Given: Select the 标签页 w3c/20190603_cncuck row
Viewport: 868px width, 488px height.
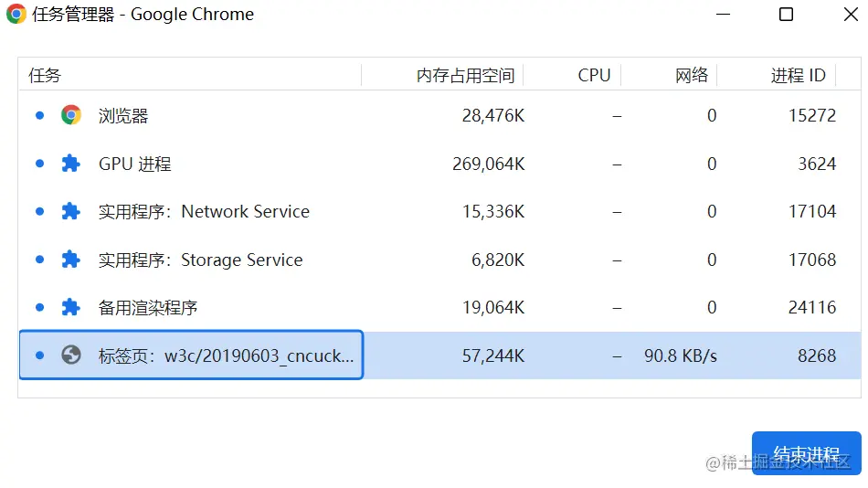Looking at the screenshot, I should pos(439,355).
